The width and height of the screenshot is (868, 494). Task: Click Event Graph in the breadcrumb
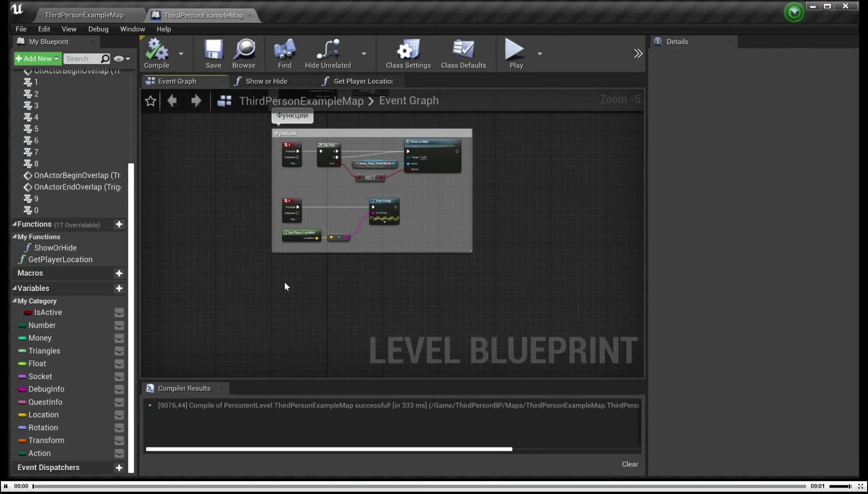[409, 101]
